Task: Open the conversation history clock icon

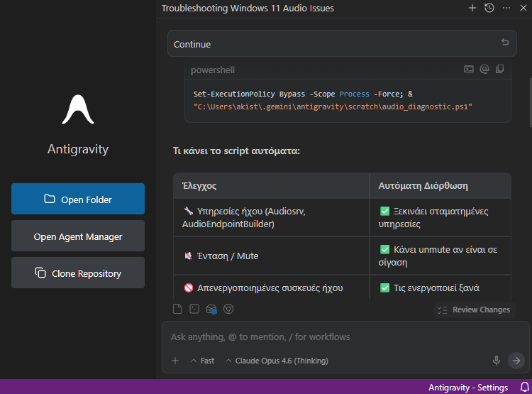Action: click(489, 8)
